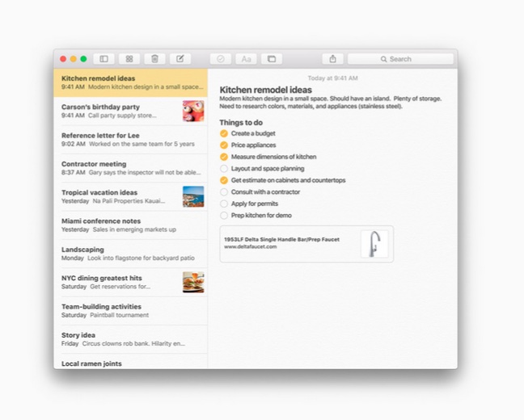This screenshot has height=420, width=524.
Task: Click the NYC dining burger thumbnail
Action: 193,282
